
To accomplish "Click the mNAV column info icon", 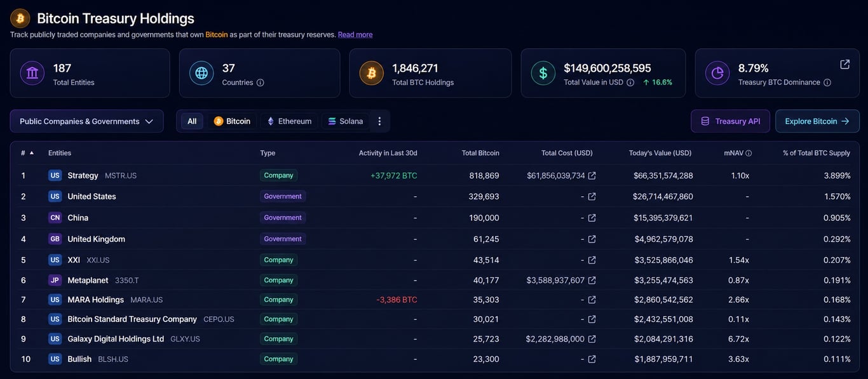I will [749, 153].
